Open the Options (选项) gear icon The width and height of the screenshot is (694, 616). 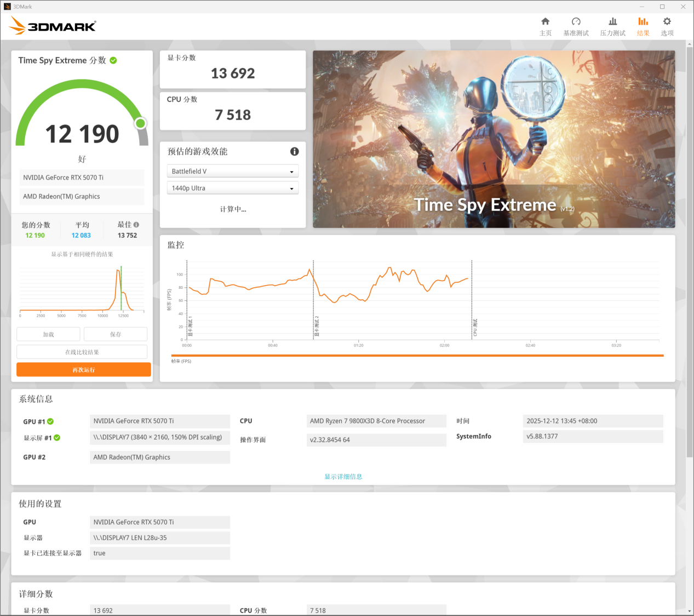coord(667,22)
